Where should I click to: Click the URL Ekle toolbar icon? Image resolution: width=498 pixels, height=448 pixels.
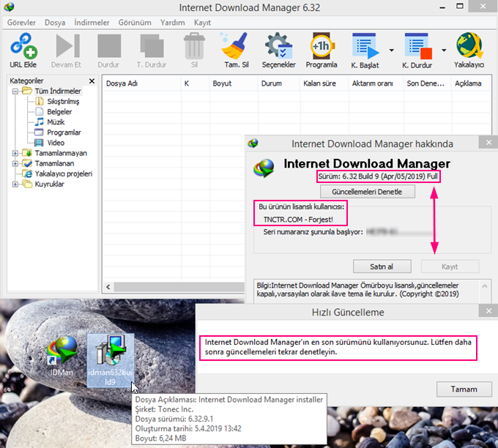(23, 46)
